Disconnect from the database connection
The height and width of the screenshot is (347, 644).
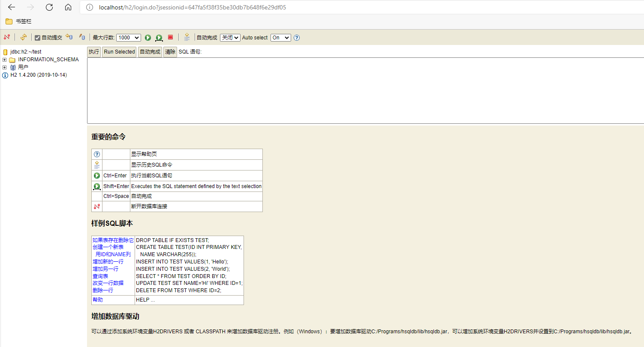(x=6, y=37)
